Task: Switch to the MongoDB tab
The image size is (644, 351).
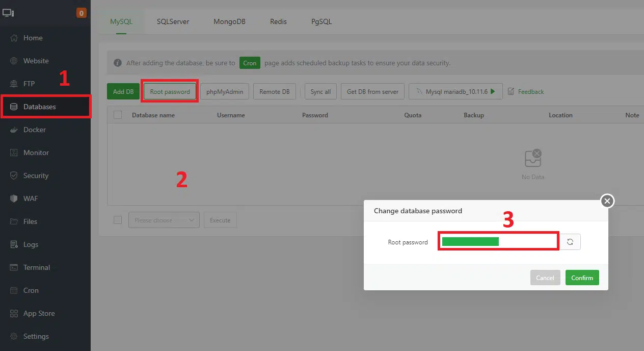Action: [x=229, y=21]
